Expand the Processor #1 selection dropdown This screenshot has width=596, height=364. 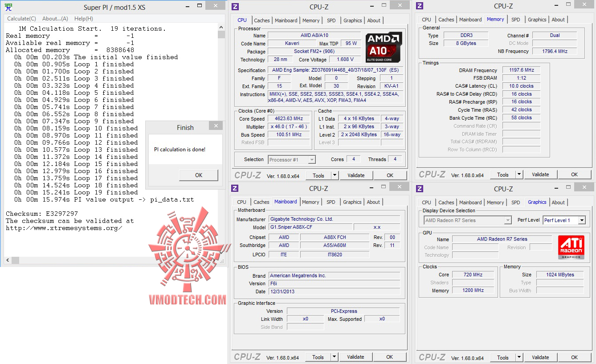312,160
